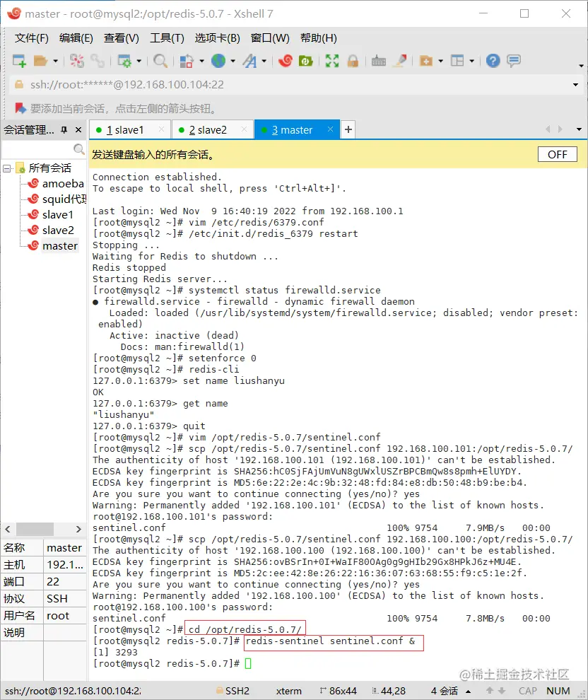The height and width of the screenshot is (700, 588).
Task: Click the Font toolbar icon
Action: [249, 61]
